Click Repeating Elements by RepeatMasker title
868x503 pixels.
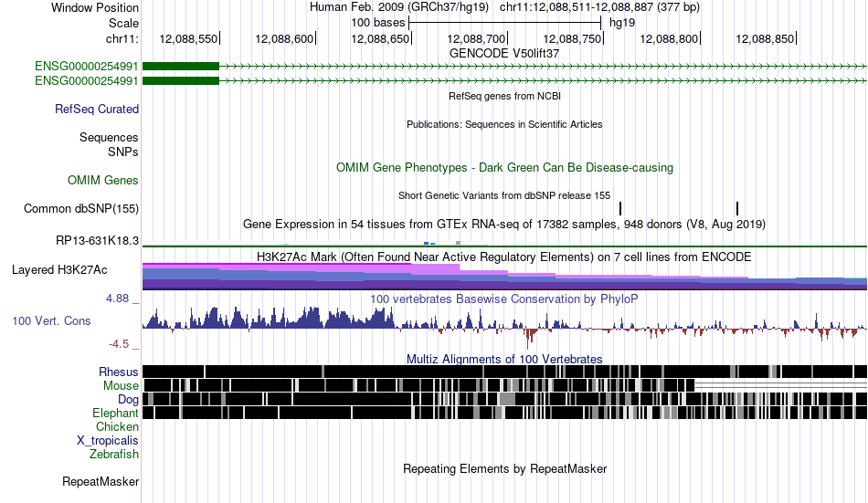point(505,468)
